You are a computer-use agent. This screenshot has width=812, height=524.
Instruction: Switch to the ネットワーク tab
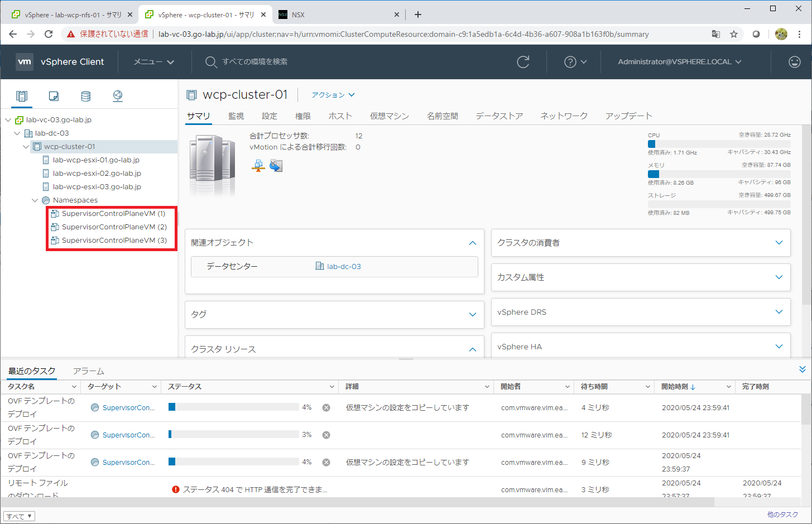click(x=564, y=116)
